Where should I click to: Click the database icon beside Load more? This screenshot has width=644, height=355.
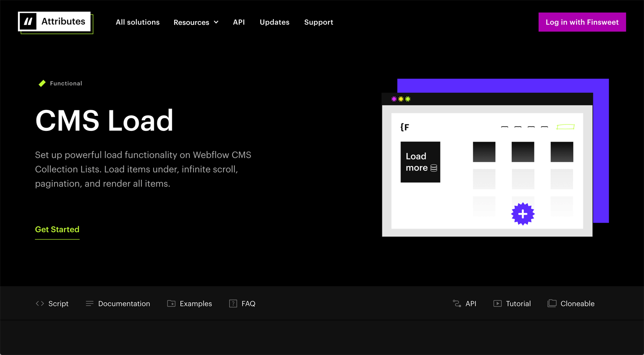pos(434,168)
